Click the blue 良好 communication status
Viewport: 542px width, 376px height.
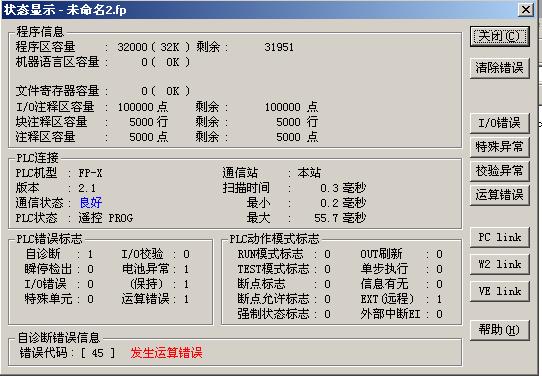91,203
